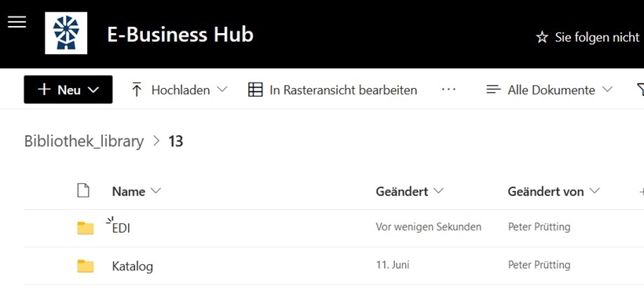Click the upload arrow icon

(x=137, y=90)
